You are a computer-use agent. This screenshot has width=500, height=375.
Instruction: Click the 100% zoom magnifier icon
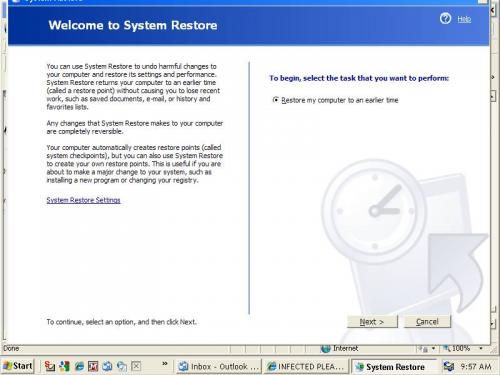pos(447,348)
